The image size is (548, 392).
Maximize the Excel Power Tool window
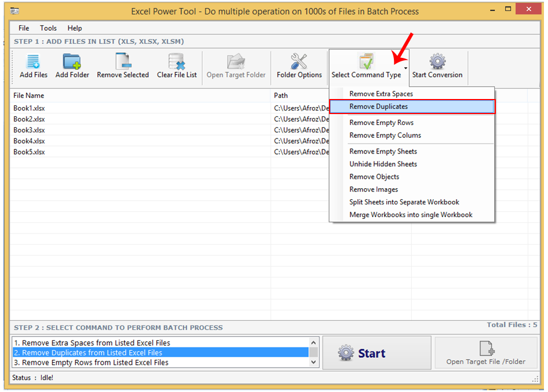(x=508, y=9)
